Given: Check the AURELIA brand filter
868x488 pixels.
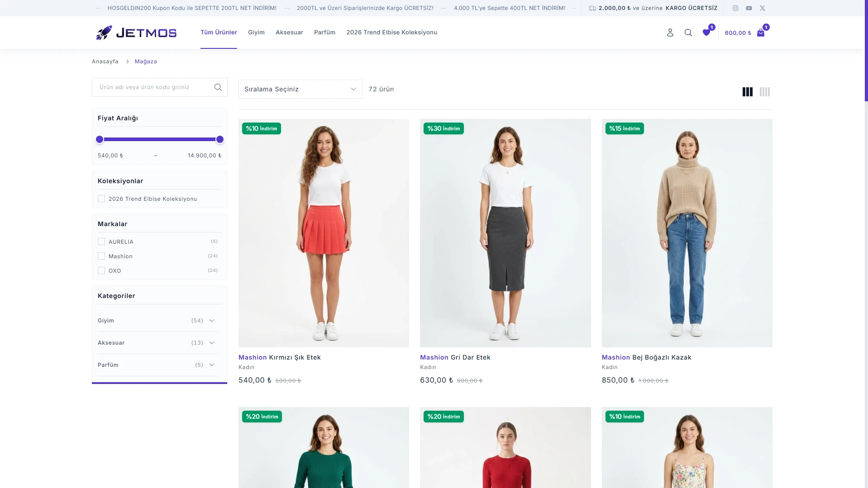Looking at the screenshot, I should pyautogui.click(x=101, y=242).
